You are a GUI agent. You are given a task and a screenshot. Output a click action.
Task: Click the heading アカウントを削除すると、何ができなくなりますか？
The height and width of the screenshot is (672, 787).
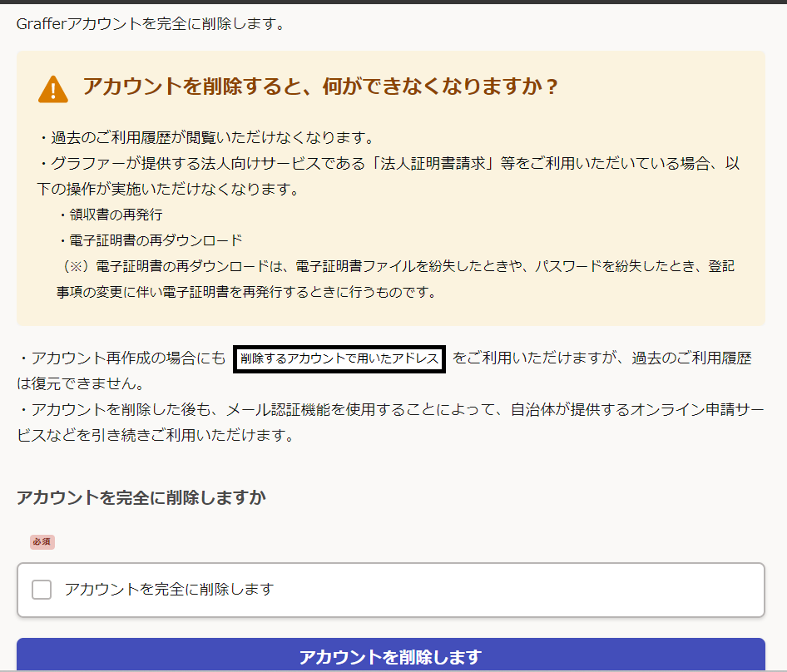click(x=320, y=86)
